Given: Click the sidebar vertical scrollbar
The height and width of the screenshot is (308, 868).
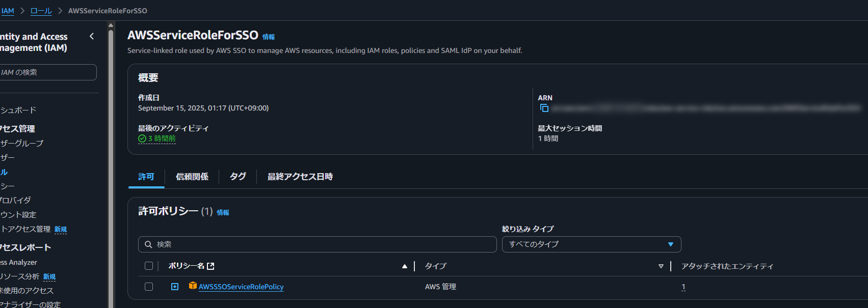Looking at the screenshot, I should point(111,168).
